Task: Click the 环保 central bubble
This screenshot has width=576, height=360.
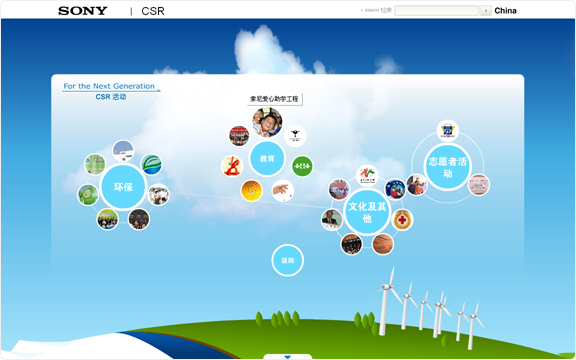Action: (123, 187)
